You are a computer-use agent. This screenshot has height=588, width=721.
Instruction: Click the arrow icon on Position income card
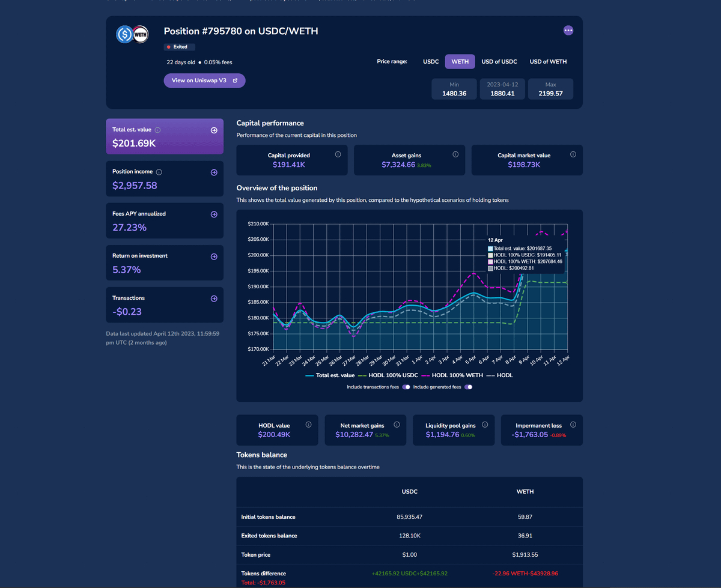[214, 172]
